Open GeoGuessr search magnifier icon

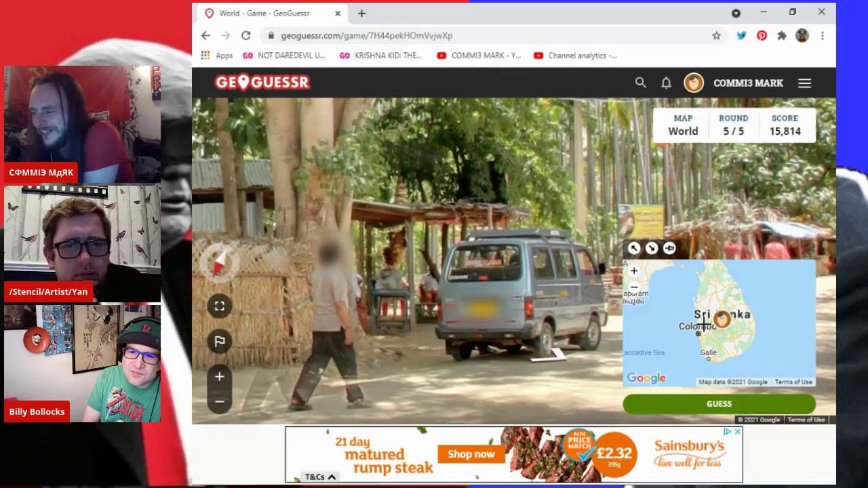click(640, 83)
